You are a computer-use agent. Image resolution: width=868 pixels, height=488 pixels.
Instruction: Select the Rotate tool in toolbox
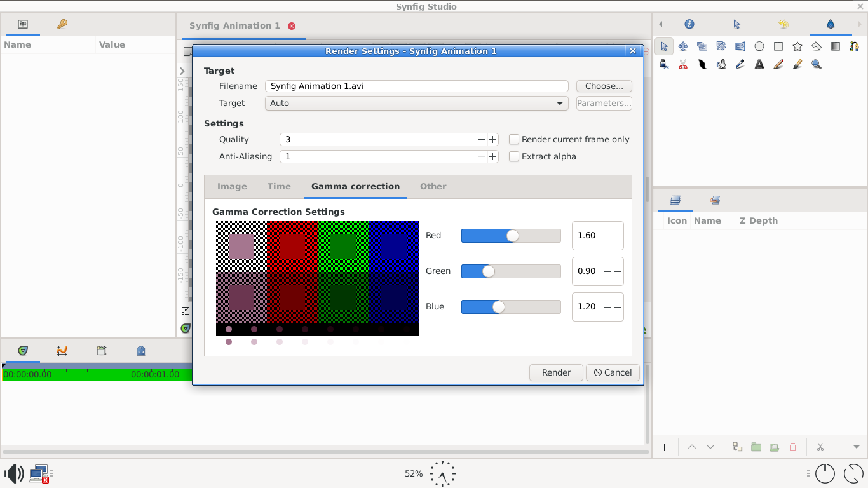721,46
